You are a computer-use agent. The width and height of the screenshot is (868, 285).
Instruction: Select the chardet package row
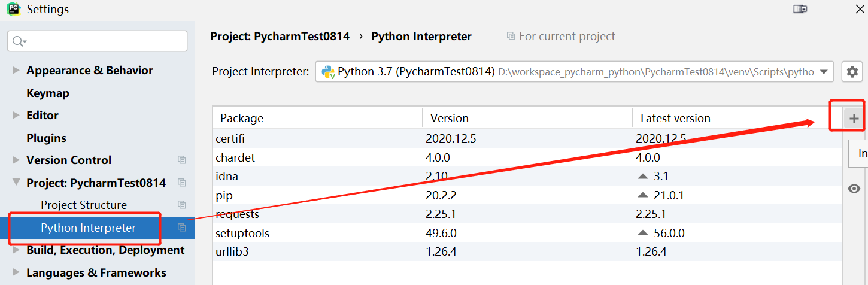tap(527, 157)
